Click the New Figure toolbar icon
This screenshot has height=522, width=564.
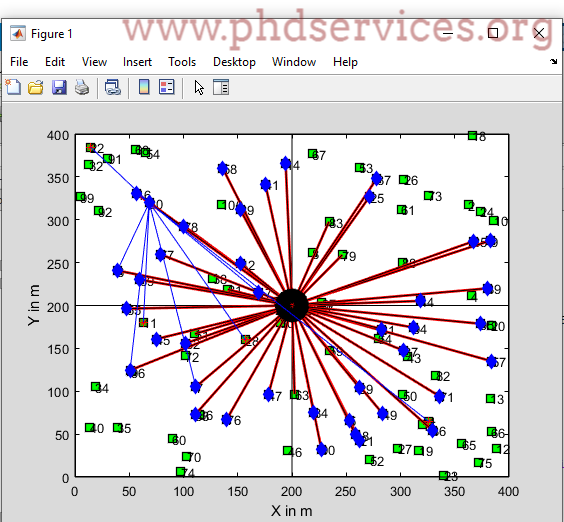[x=13, y=87]
